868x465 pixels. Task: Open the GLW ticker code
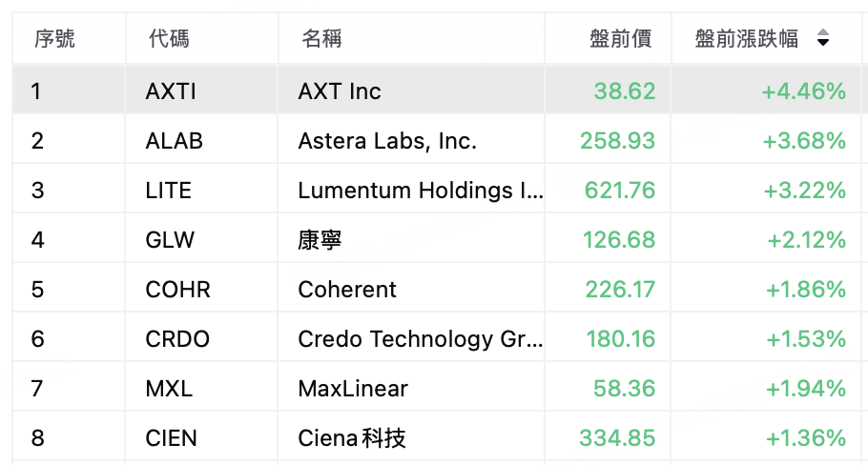point(170,240)
